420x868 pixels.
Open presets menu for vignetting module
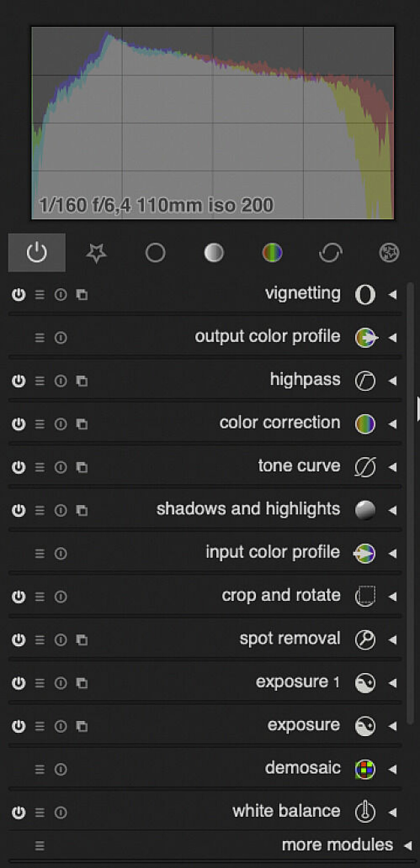pos(40,294)
